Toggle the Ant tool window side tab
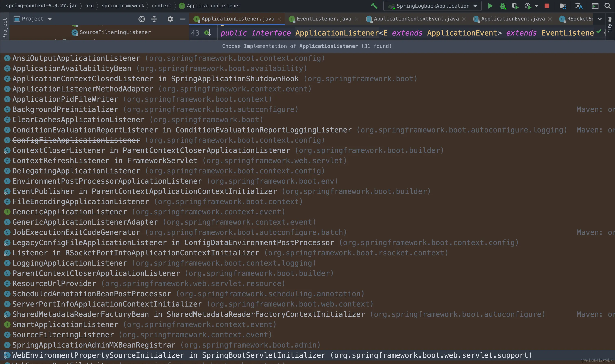 [610, 25]
